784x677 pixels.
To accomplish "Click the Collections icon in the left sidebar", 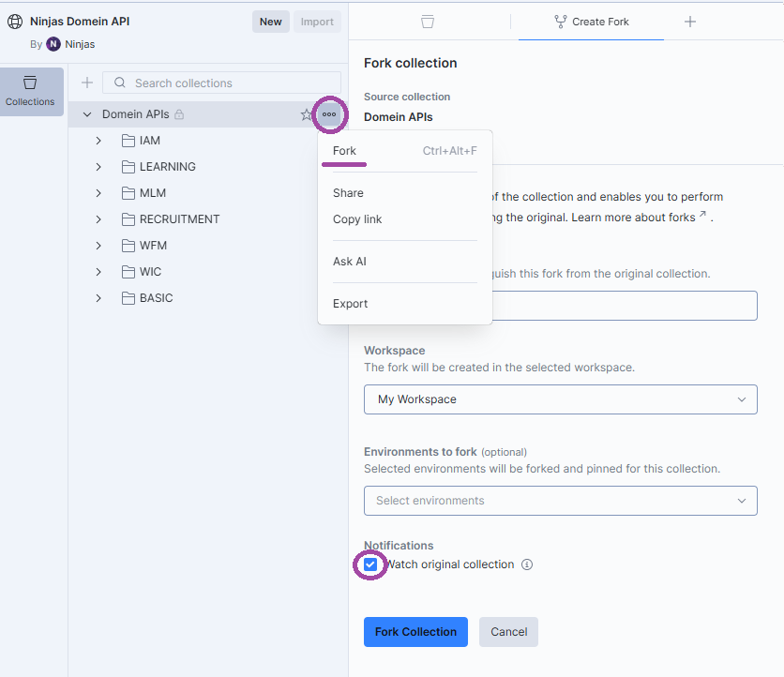I will [x=31, y=90].
